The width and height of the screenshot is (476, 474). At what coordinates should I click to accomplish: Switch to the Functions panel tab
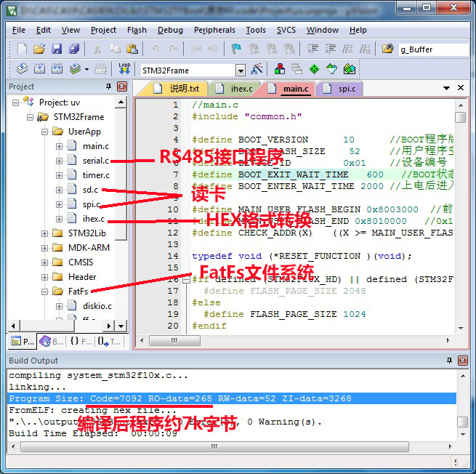[x=81, y=342]
